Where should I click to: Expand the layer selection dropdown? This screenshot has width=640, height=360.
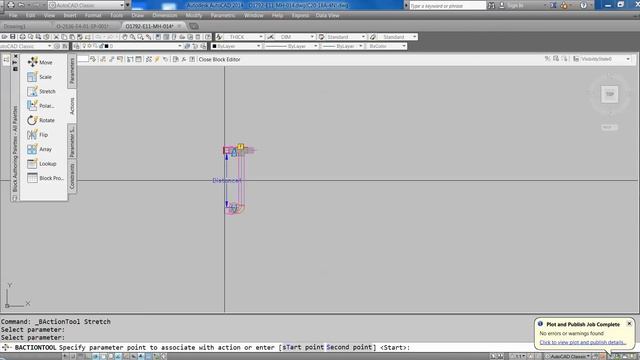pos(180,46)
